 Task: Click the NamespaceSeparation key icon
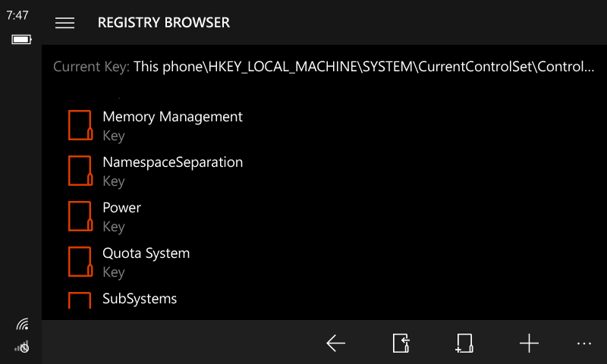[80, 171]
